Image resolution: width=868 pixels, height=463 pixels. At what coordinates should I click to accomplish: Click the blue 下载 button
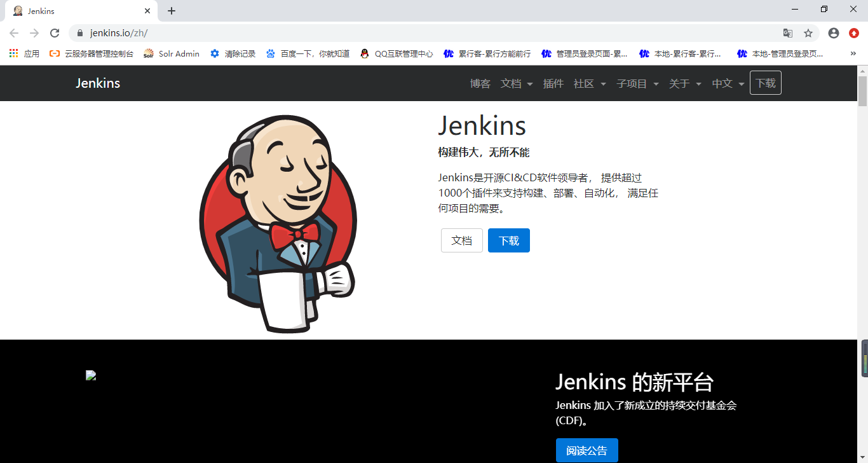tap(509, 240)
